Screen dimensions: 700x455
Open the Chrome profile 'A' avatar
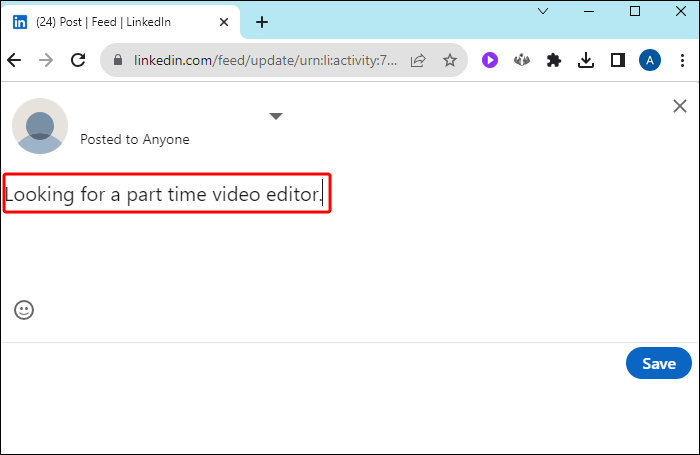[x=650, y=60]
